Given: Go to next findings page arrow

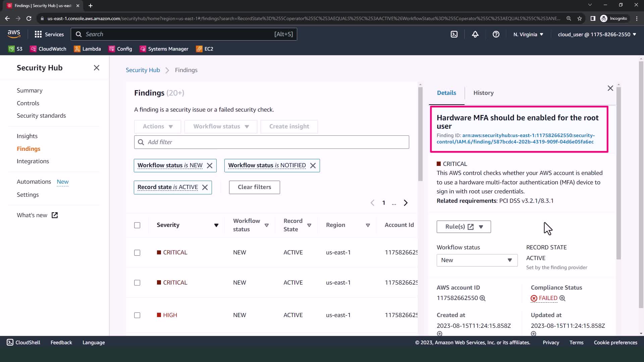Looking at the screenshot, I should [406, 203].
